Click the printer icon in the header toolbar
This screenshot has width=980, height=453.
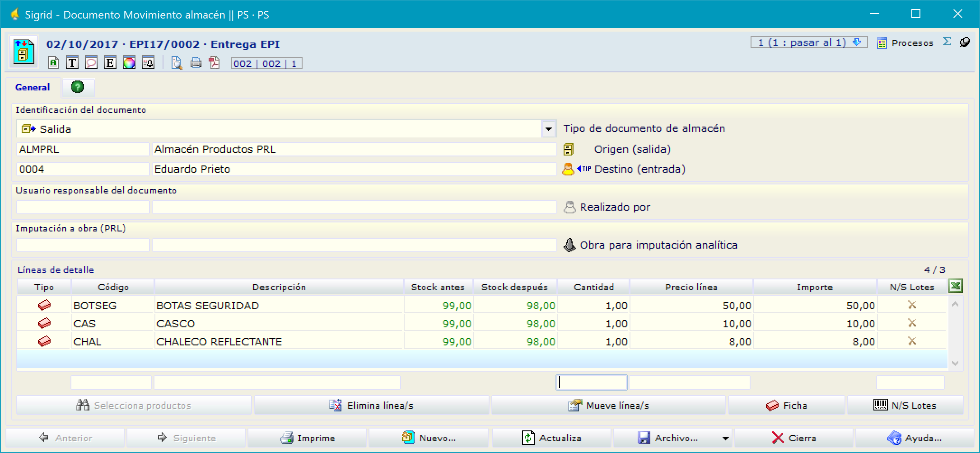[196, 62]
